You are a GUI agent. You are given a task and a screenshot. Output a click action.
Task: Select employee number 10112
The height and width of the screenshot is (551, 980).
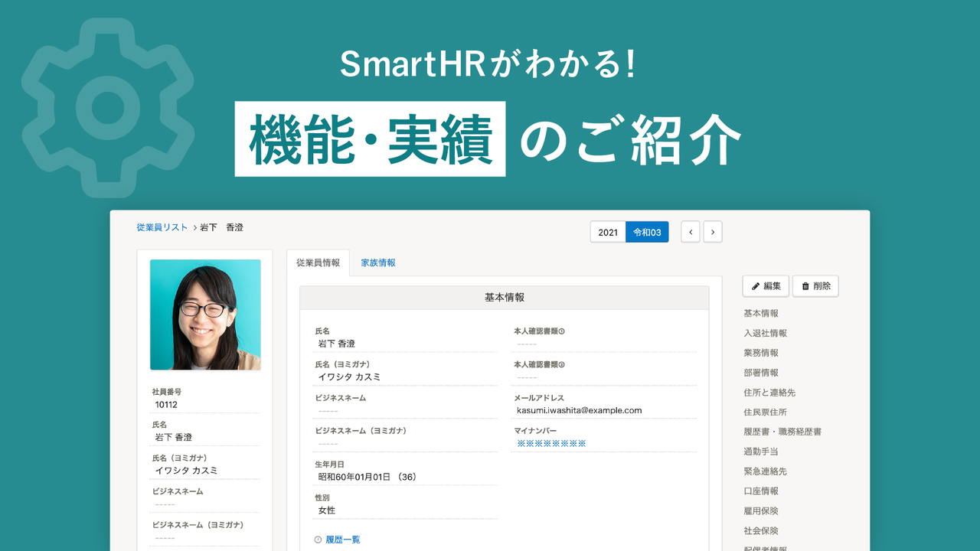[166, 405]
